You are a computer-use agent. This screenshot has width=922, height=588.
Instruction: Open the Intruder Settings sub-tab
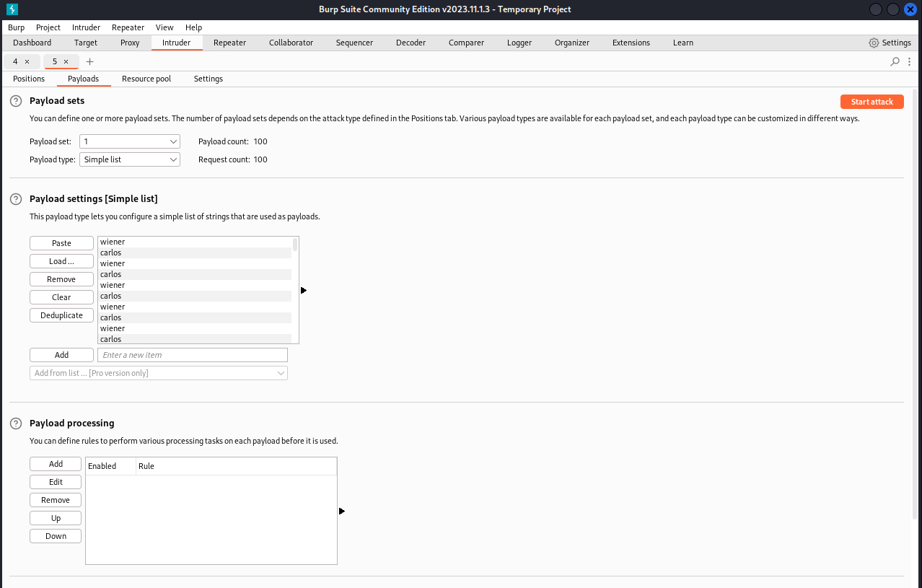208,79
